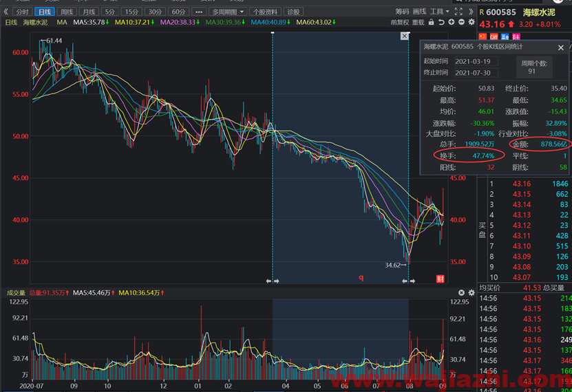Select 5分 minute chart period
This screenshot has width=572, height=392.
[110, 12]
